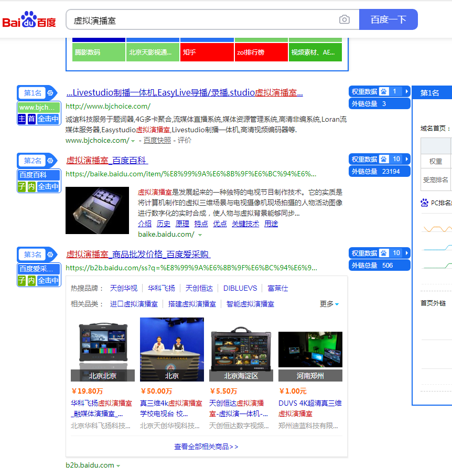Click refresh icon next to 第1名 badge
The height and width of the screenshot is (476, 452).
pyautogui.click(x=51, y=93)
